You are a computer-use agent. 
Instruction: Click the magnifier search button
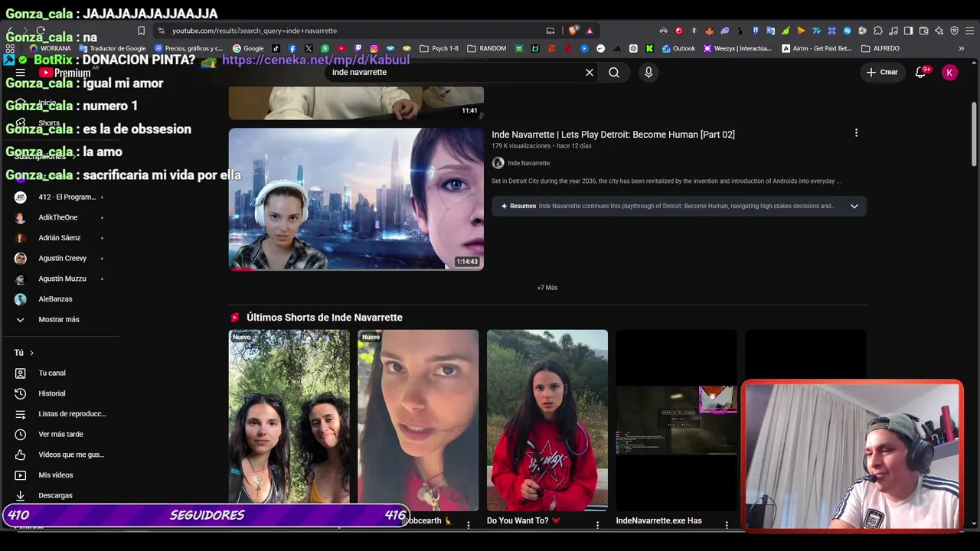coord(614,73)
